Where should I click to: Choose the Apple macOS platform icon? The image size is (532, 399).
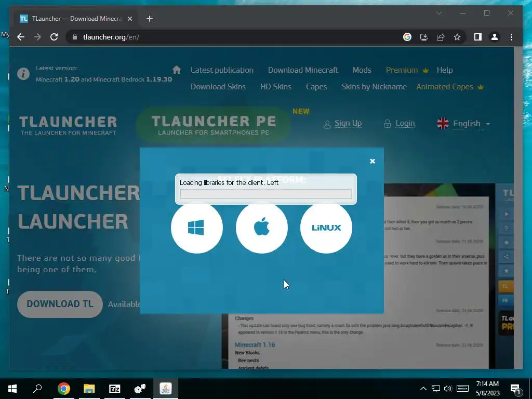(262, 228)
